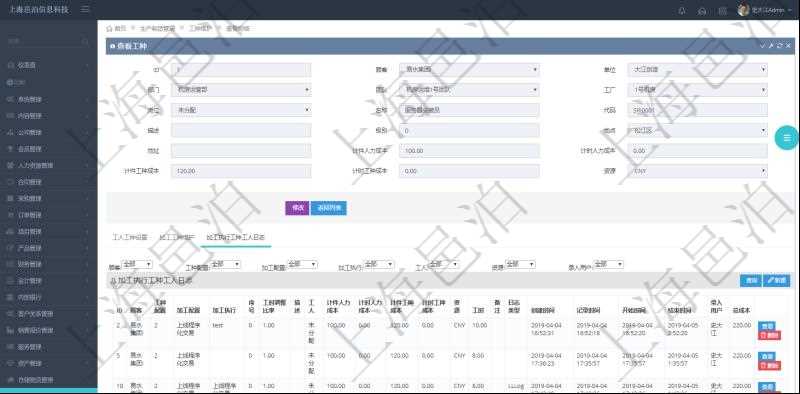Toggle the sidebar hamburger menu icon
This screenshot has width=800, height=394.
pos(85,10)
